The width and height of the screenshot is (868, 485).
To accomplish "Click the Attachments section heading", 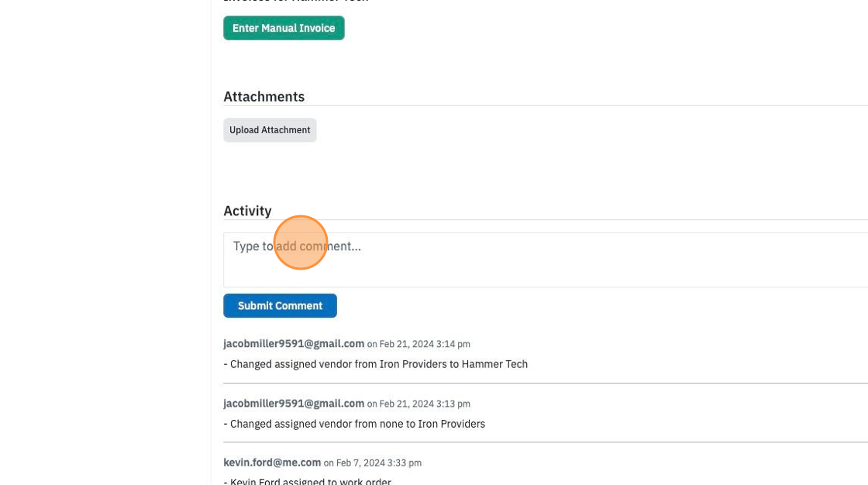I will [264, 96].
